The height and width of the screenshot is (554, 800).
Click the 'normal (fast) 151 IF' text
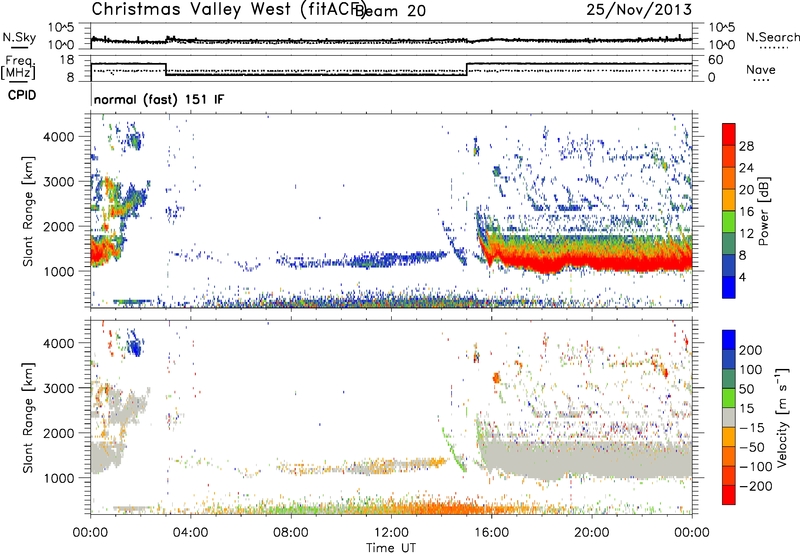point(159,100)
